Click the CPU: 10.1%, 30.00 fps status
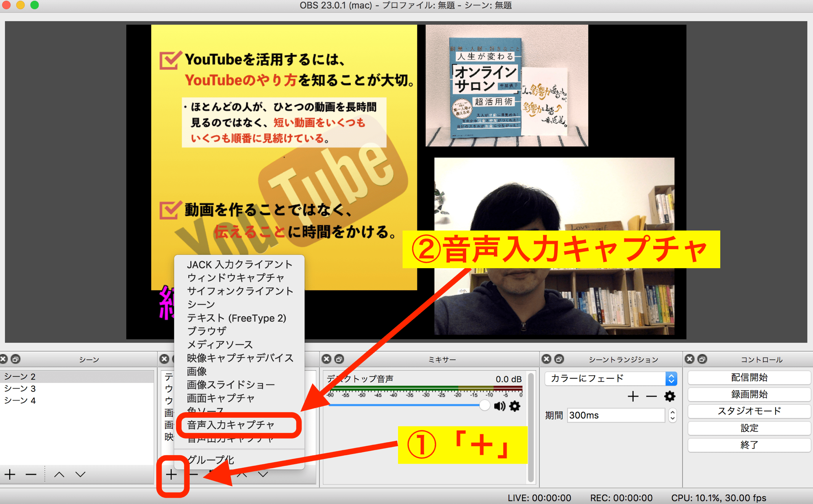Screen dimensions: 813x504 point(719,498)
